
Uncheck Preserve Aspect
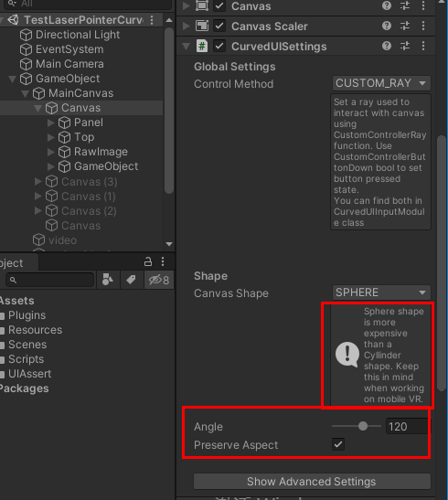[x=338, y=444]
